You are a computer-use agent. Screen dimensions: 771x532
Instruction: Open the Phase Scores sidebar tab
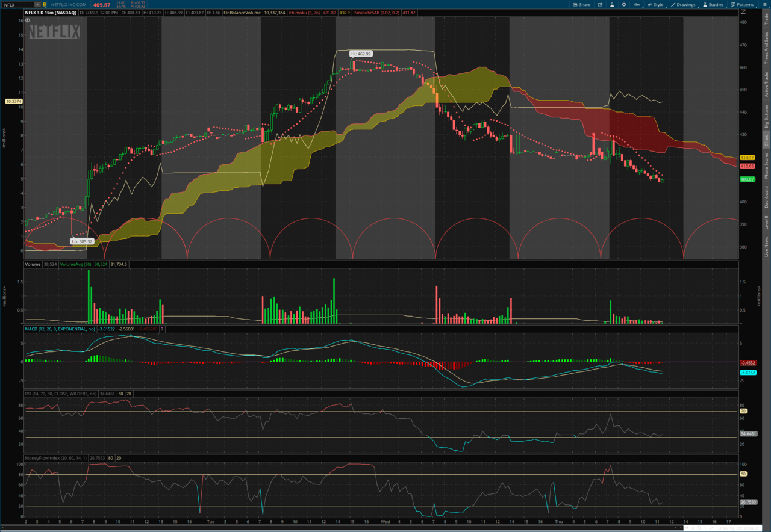click(x=766, y=167)
